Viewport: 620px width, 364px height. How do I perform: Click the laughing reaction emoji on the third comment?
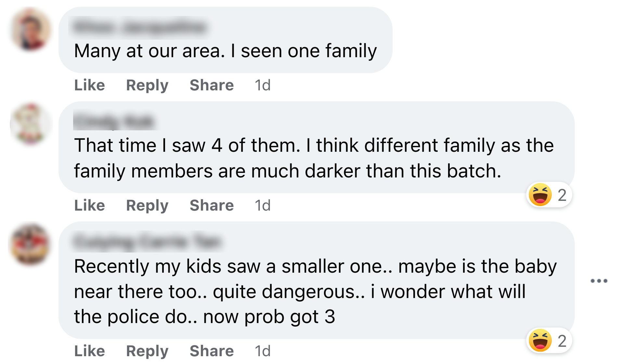[540, 341]
